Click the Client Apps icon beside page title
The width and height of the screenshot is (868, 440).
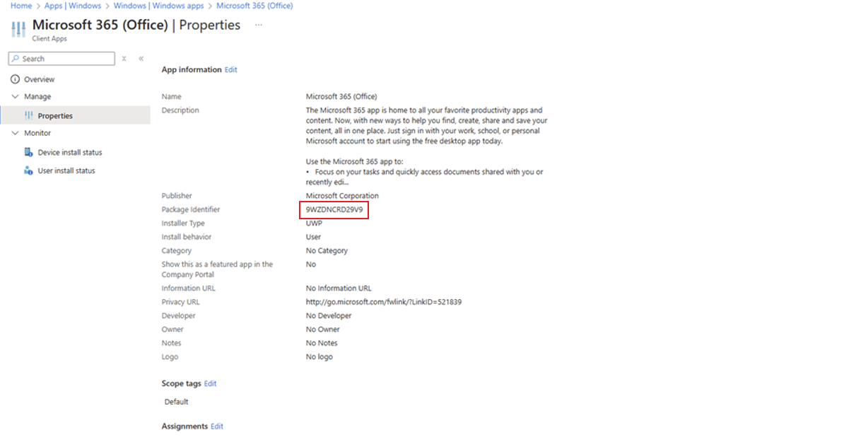[18, 30]
